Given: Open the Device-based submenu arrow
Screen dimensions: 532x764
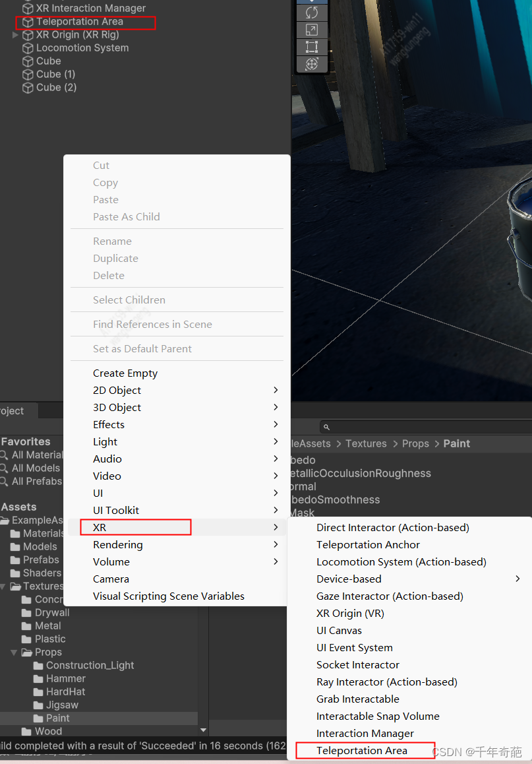Looking at the screenshot, I should tap(517, 579).
